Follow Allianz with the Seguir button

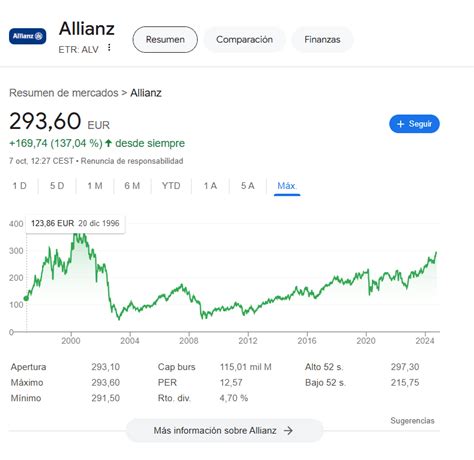coord(414,124)
